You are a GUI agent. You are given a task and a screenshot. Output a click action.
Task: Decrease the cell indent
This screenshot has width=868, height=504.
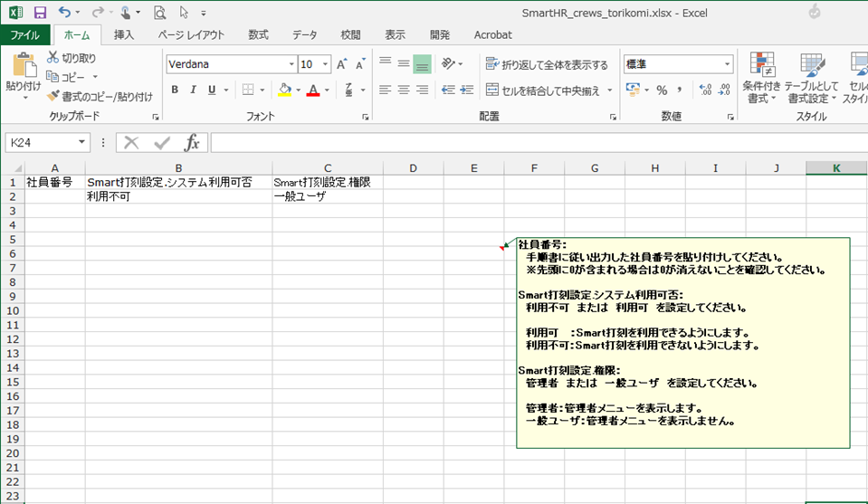point(448,90)
